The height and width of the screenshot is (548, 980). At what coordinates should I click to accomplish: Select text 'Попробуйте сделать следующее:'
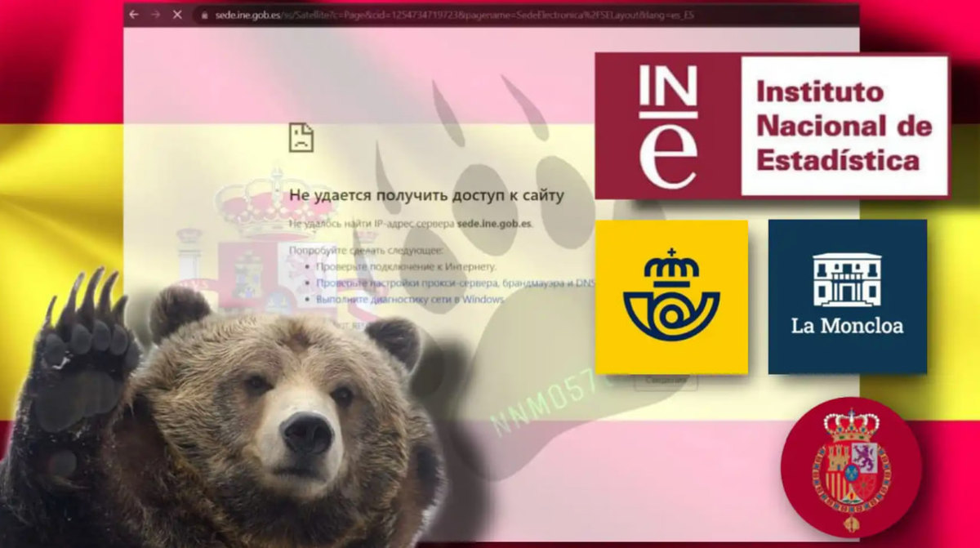pos(366,251)
